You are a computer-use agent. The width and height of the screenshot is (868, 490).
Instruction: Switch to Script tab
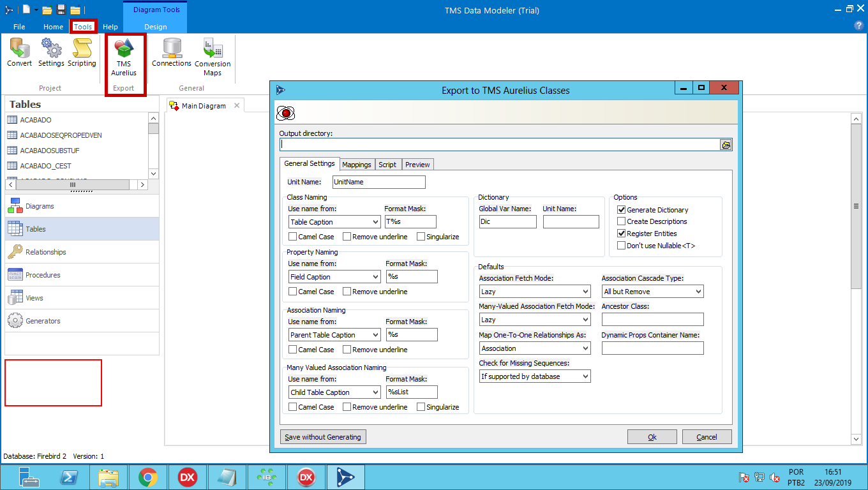(x=387, y=165)
